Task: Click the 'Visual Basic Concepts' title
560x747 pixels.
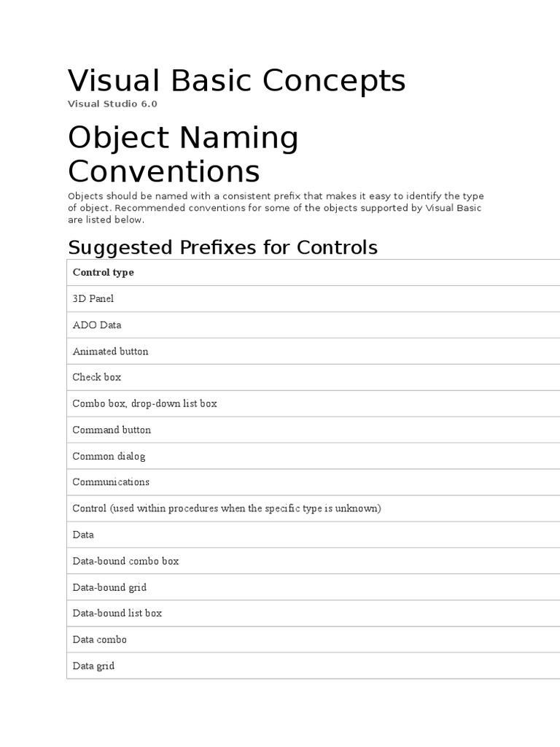Action: point(236,80)
